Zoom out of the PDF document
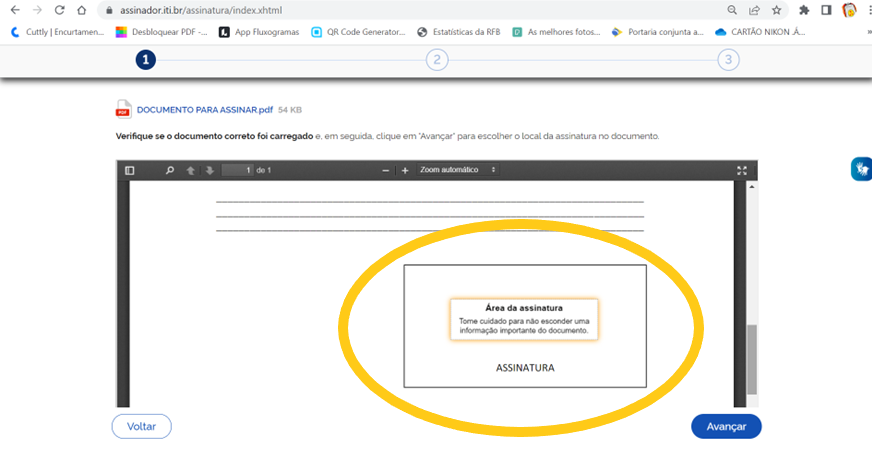The height and width of the screenshot is (461, 872). [x=386, y=170]
